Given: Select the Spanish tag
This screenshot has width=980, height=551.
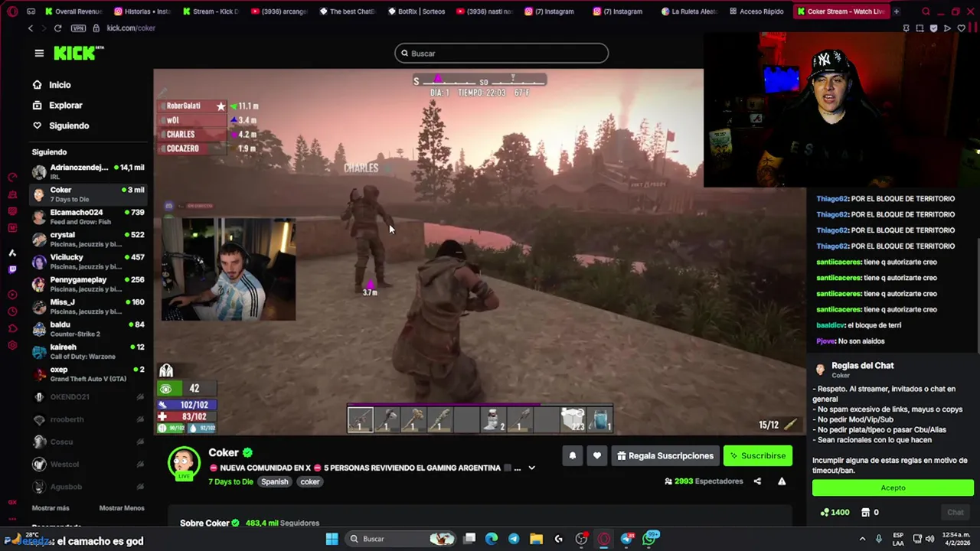Looking at the screenshot, I should coord(274,482).
